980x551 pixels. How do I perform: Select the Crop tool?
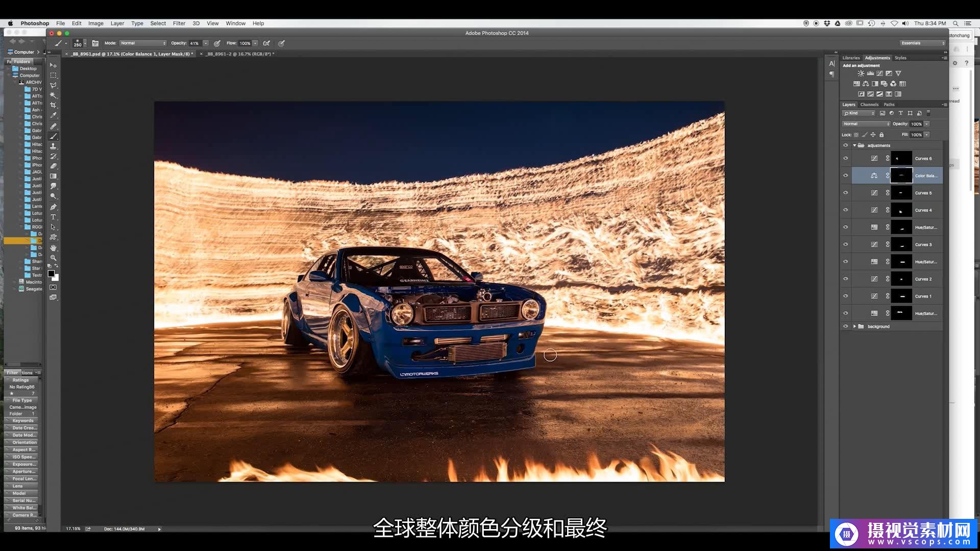53,105
